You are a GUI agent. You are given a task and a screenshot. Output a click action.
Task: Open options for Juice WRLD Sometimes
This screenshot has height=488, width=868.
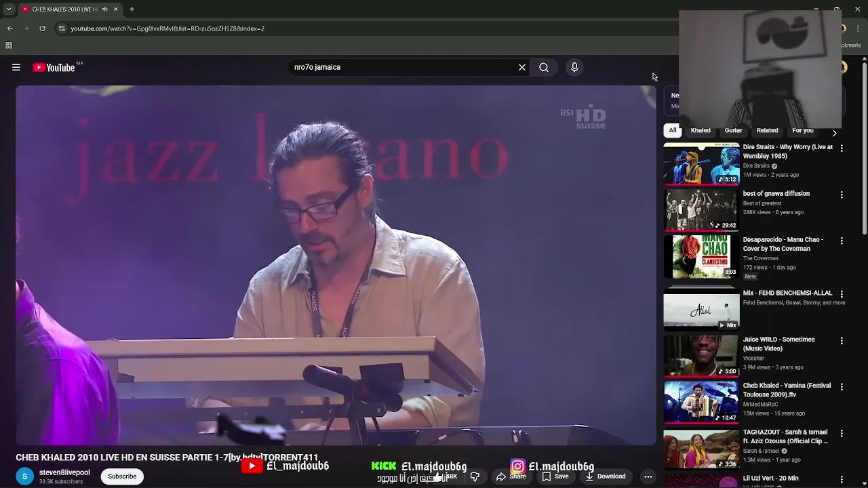point(842,340)
